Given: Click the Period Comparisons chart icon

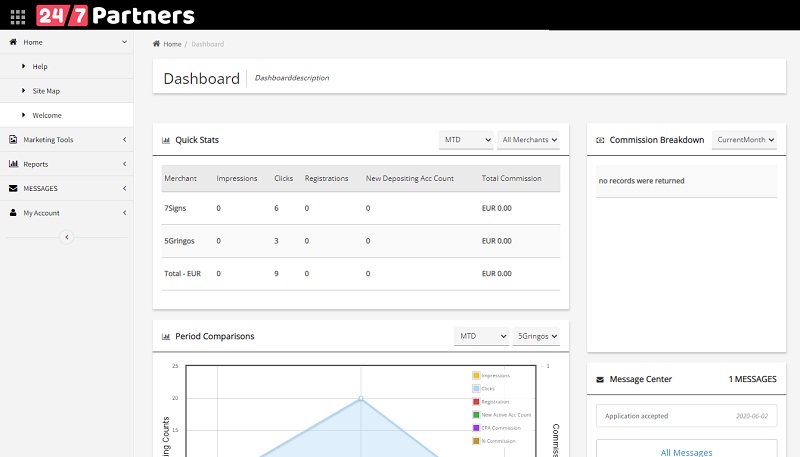Looking at the screenshot, I should [x=166, y=336].
